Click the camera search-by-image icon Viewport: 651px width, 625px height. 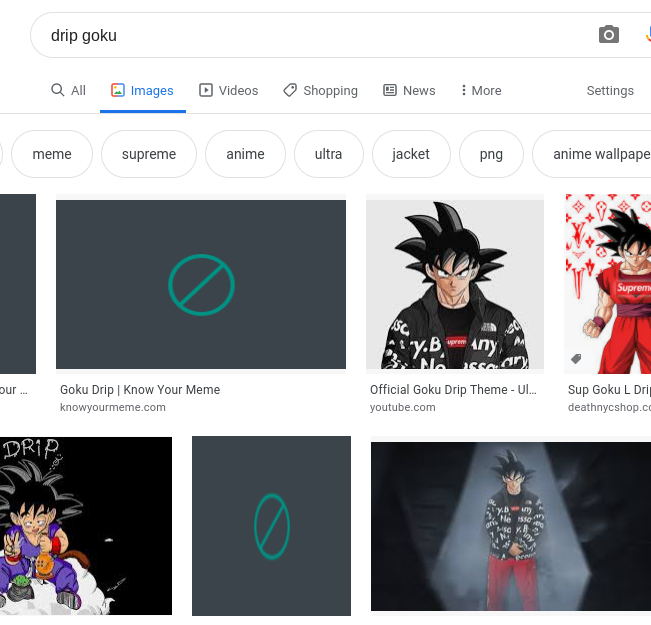tap(608, 35)
